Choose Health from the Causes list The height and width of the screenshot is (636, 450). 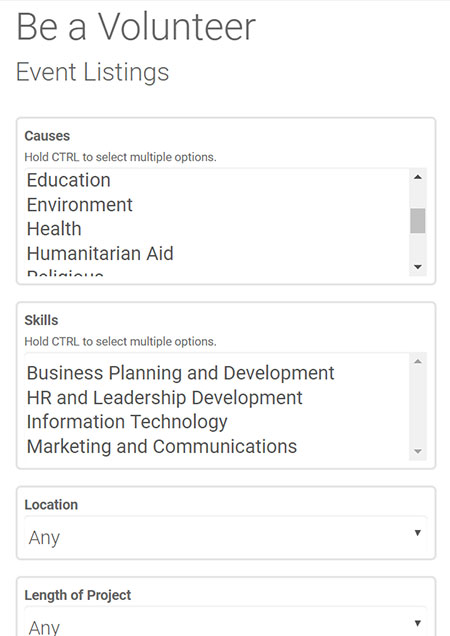pyautogui.click(x=217, y=229)
